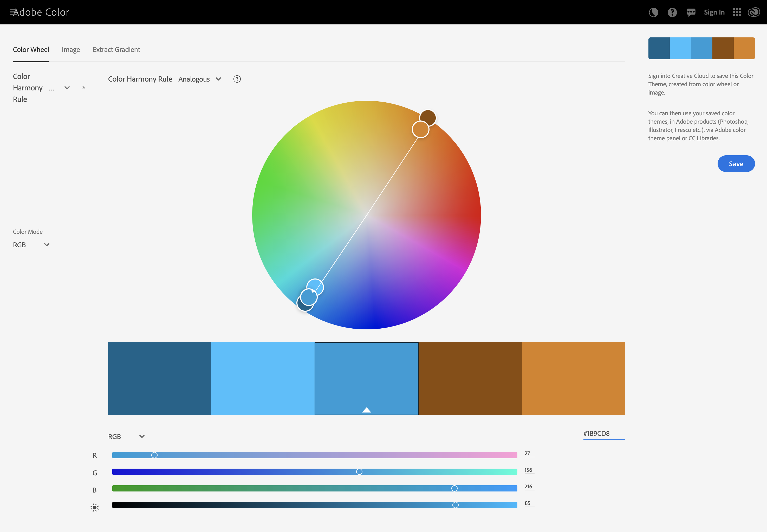This screenshot has width=767, height=532.
Task: Click the orange swatch in theme preview
Action: click(x=744, y=48)
